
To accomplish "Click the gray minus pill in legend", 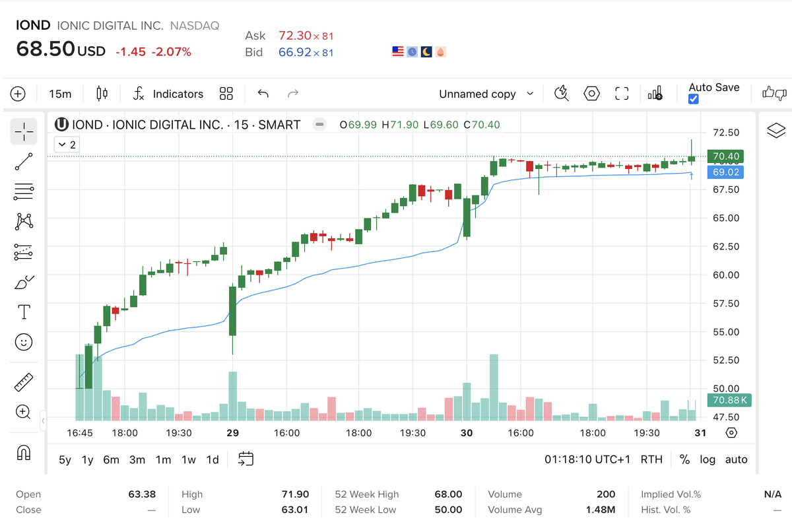I will click(319, 124).
